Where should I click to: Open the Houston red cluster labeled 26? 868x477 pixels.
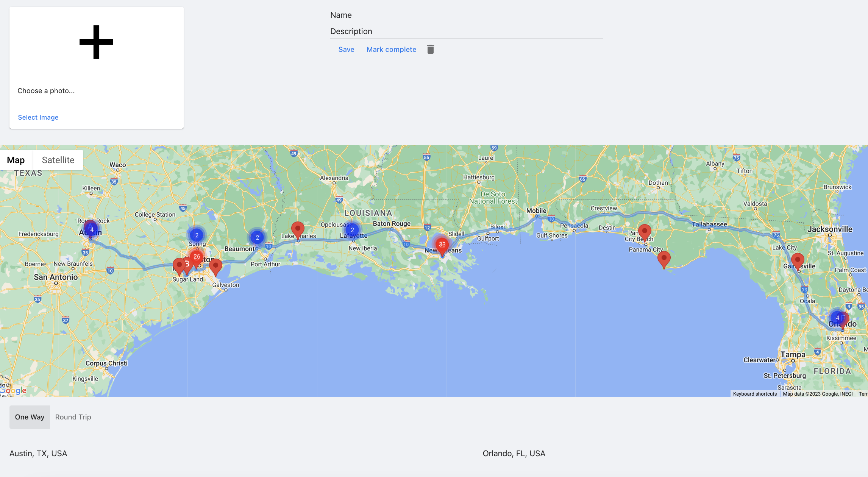click(x=197, y=256)
